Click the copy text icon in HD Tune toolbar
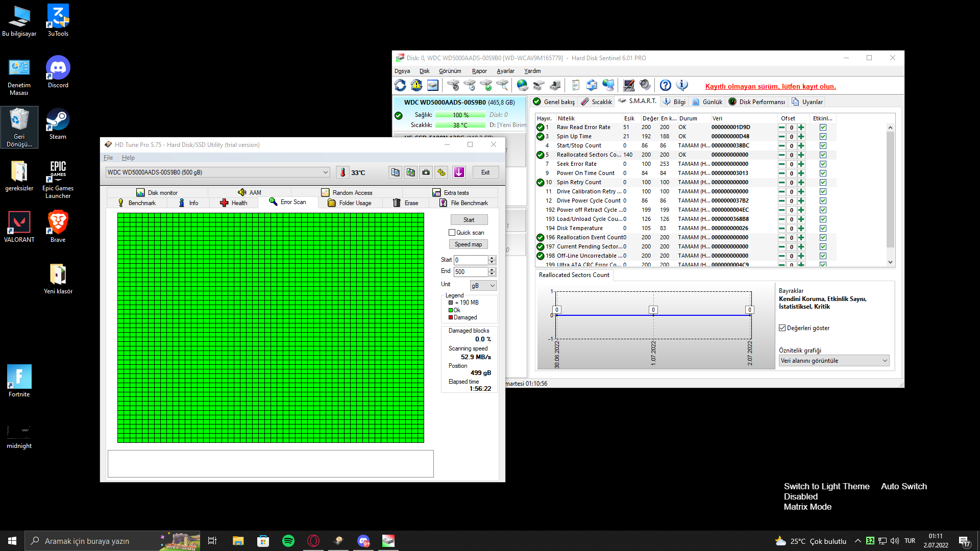This screenshot has width=980, height=551. [x=395, y=172]
